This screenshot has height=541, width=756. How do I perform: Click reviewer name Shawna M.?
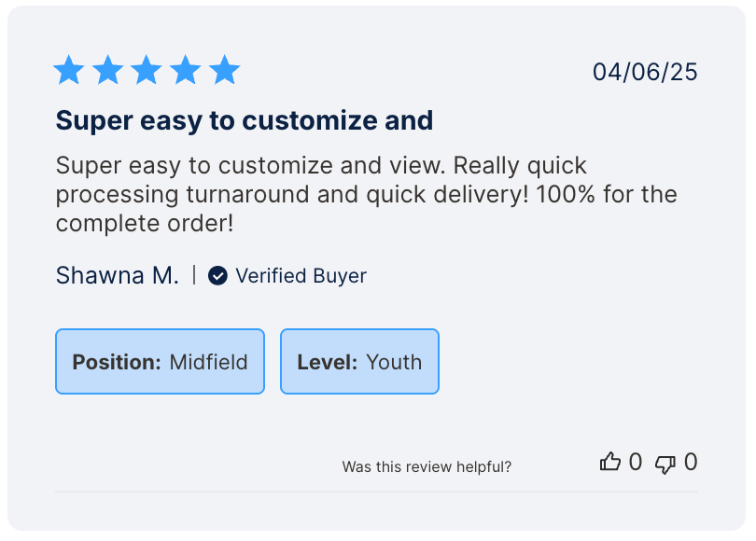click(x=117, y=275)
